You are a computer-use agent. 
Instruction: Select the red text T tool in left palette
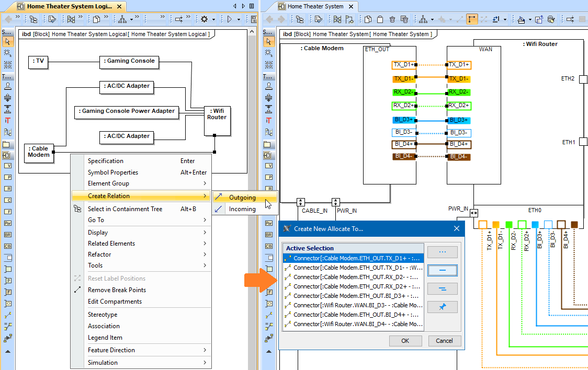point(7,120)
